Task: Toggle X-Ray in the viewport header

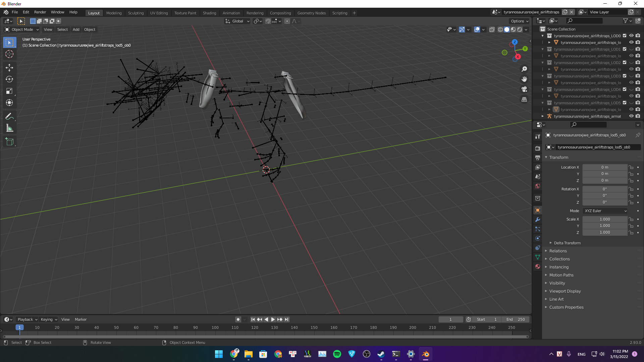Action: 492,29
